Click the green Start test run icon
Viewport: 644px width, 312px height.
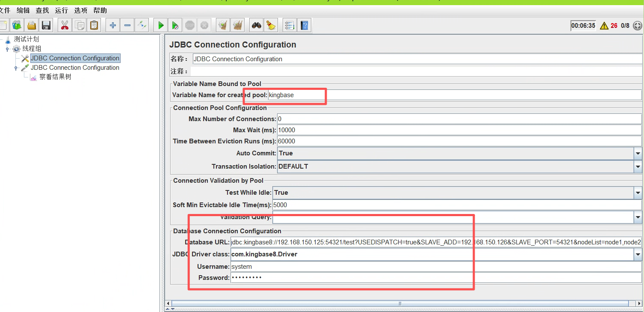[x=161, y=26]
